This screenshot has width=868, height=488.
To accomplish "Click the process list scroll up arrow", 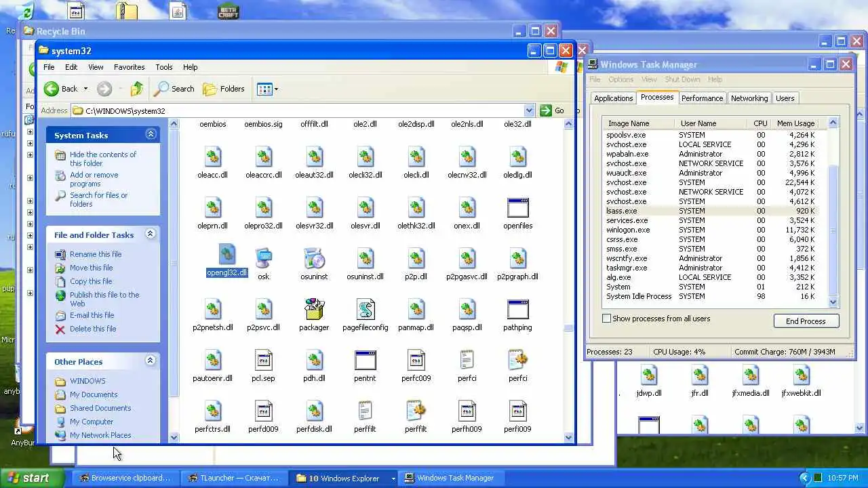I will [833, 123].
